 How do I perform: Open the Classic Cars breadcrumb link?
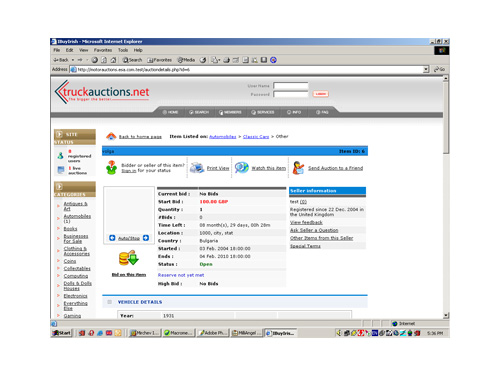(256, 137)
